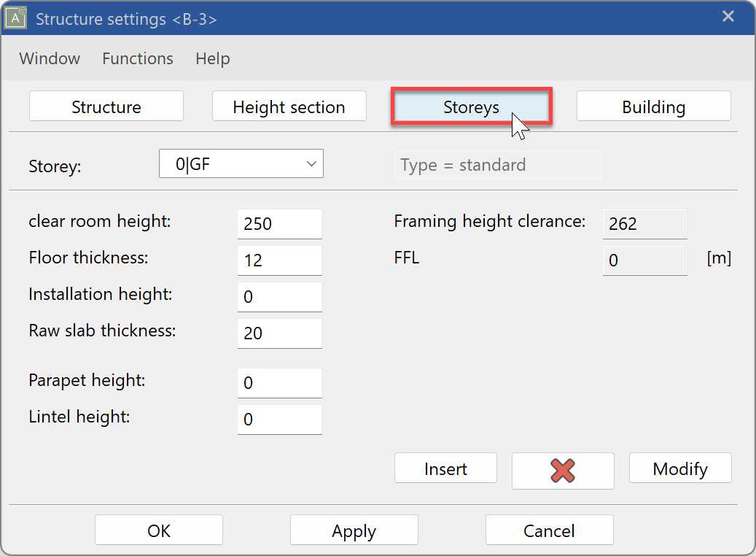Expand the 0|GF combo box arrow
The width and height of the screenshot is (756, 556).
click(312, 163)
